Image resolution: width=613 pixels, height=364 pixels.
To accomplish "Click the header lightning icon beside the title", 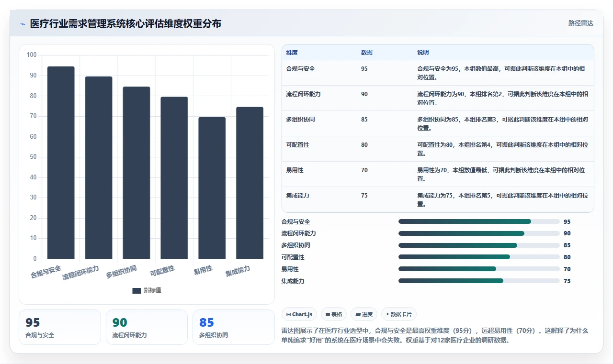I will pyautogui.click(x=23, y=23).
